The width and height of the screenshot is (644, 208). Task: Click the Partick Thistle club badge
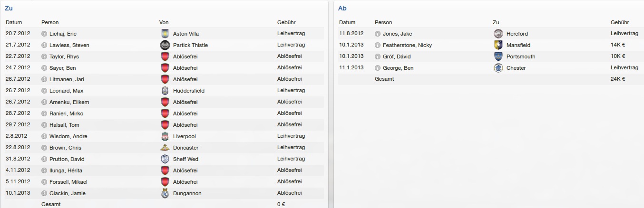(165, 45)
